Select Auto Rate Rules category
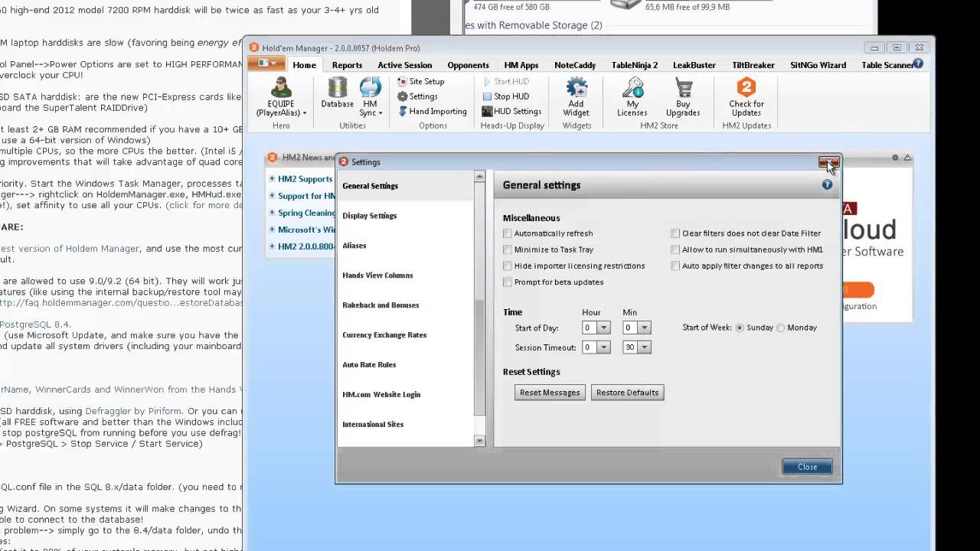 pyautogui.click(x=369, y=365)
